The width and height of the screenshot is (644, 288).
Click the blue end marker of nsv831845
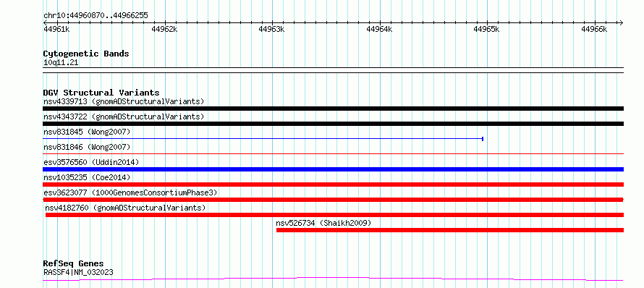pos(483,139)
